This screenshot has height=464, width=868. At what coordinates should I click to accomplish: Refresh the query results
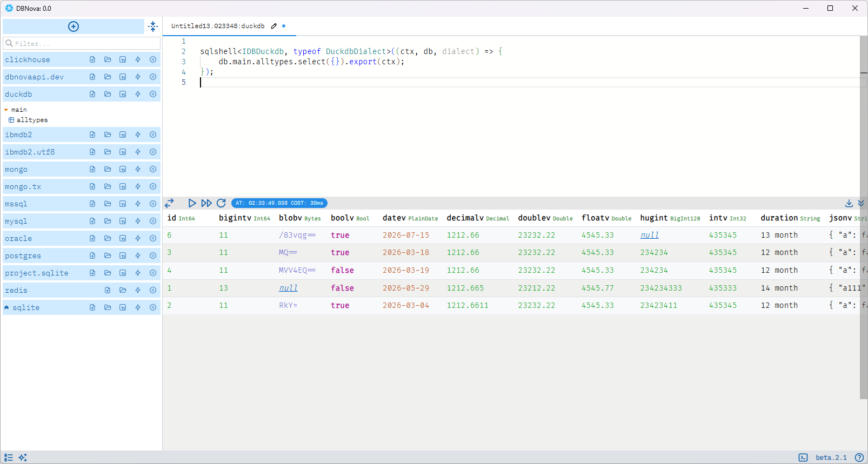click(221, 203)
